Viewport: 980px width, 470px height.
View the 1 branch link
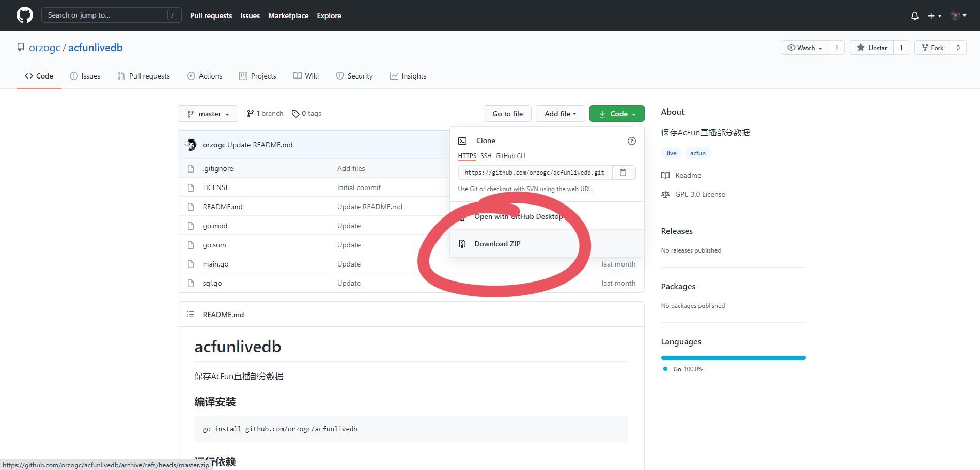click(265, 114)
